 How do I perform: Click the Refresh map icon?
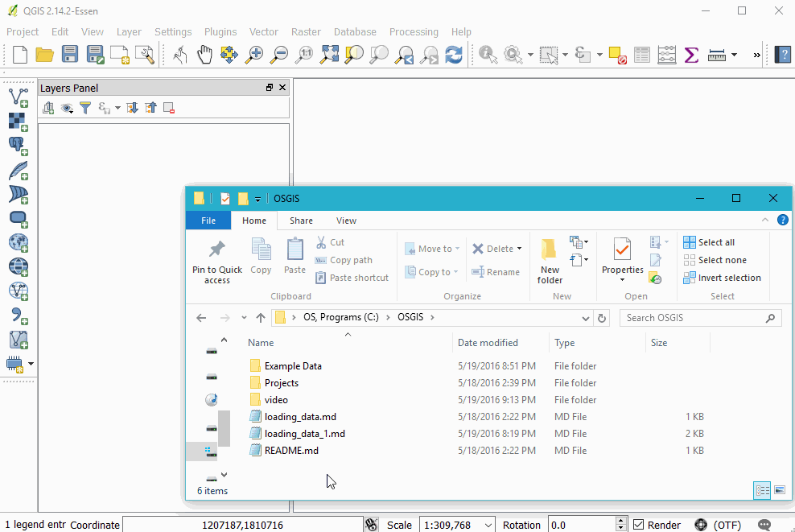pos(454,54)
